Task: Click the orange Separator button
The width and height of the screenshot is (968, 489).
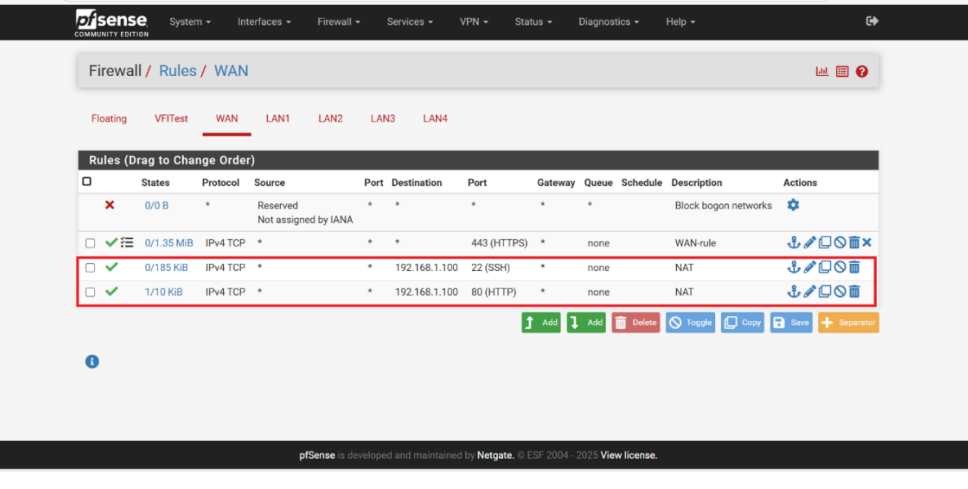Action: pos(848,323)
